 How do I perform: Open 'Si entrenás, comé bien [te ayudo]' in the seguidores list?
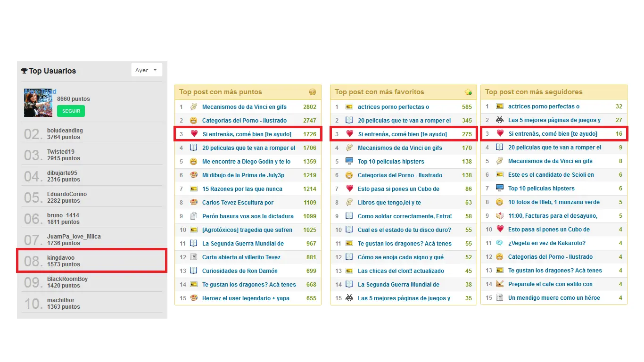pos(553,134)
